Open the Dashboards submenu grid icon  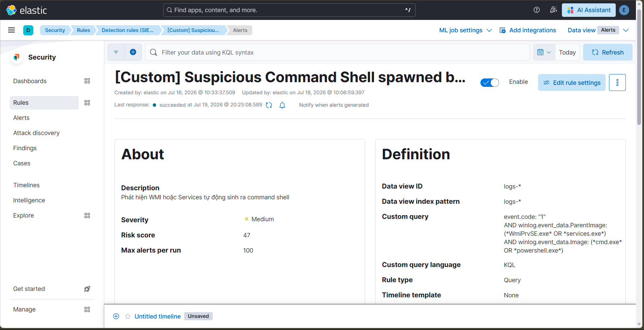point(87,81)
